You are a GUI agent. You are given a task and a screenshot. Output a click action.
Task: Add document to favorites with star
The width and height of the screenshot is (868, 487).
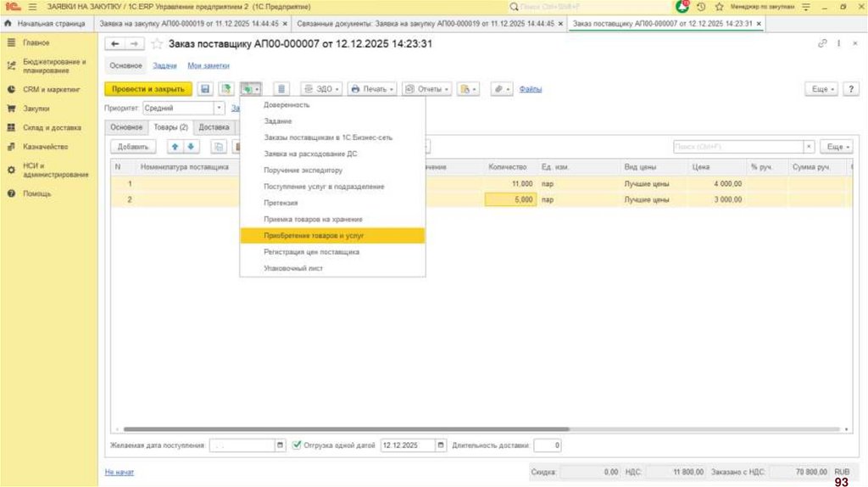coord(157,44)
